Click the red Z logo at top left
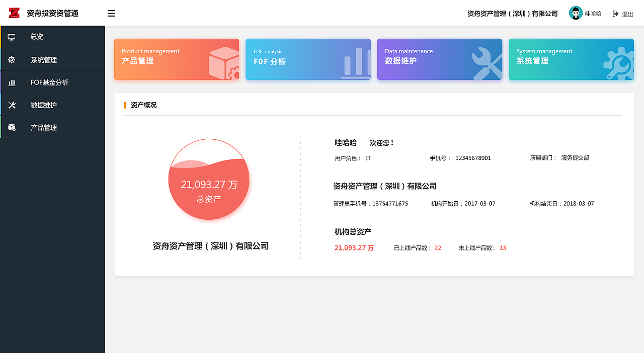644x353 pixels. pos(14,13)
